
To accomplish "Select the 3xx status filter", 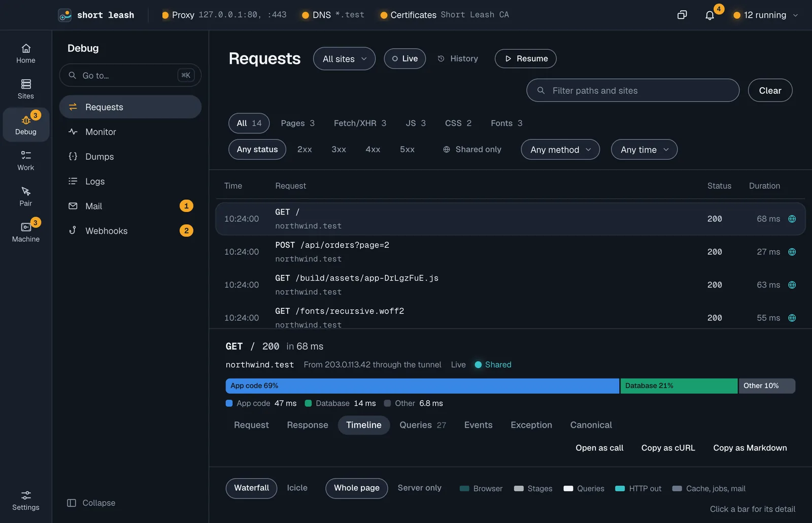I will pos(339,149).
